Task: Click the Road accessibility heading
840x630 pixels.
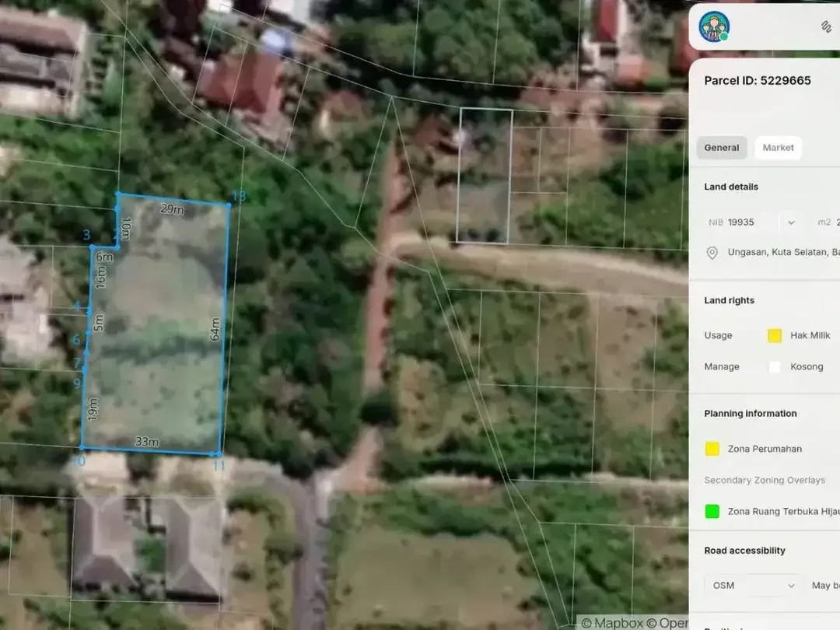Action: point(744,551)
